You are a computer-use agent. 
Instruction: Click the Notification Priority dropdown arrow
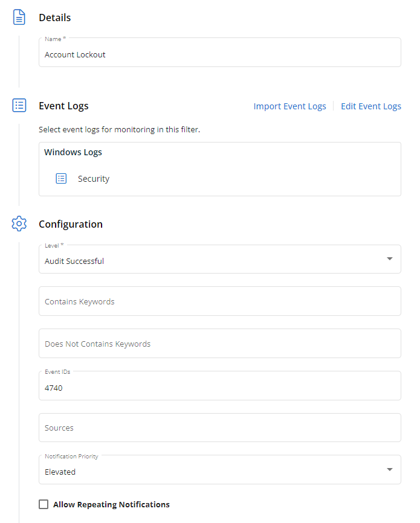[389, 470]
